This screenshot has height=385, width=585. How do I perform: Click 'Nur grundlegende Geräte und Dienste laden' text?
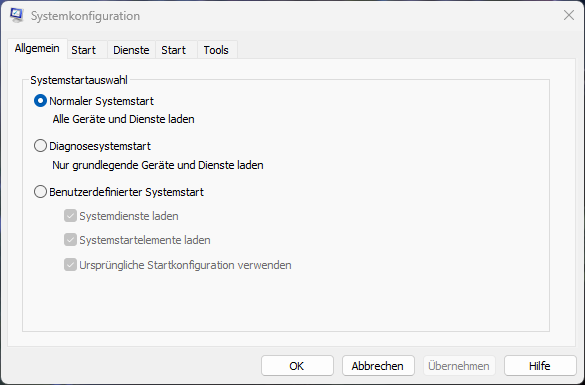pos(158,165)
